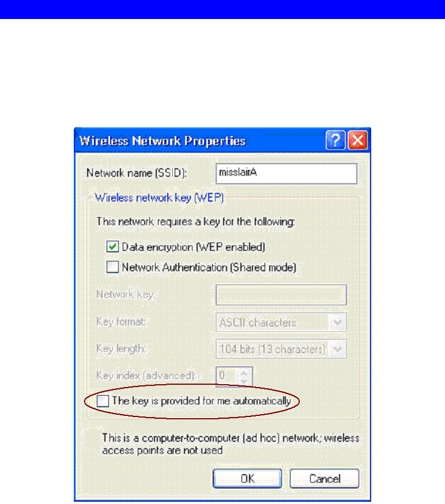Increase Key index with up arrow

tap(244, 373)
